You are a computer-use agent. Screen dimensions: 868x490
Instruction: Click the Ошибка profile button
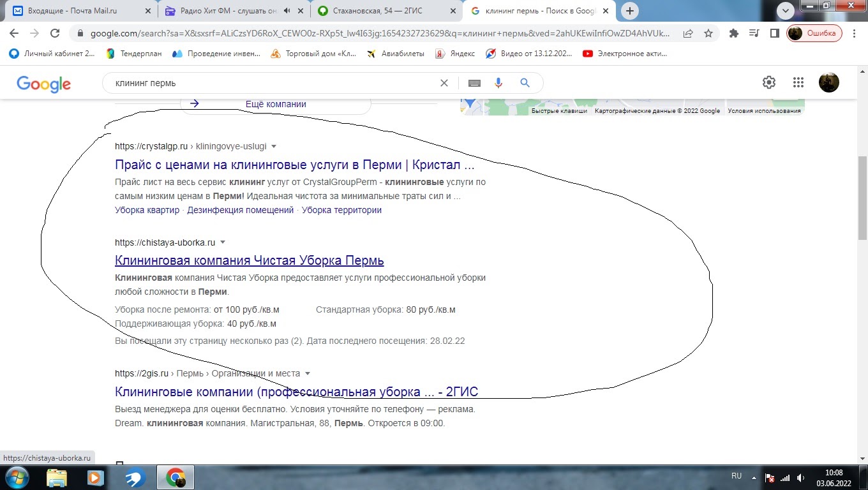(814, 34)
